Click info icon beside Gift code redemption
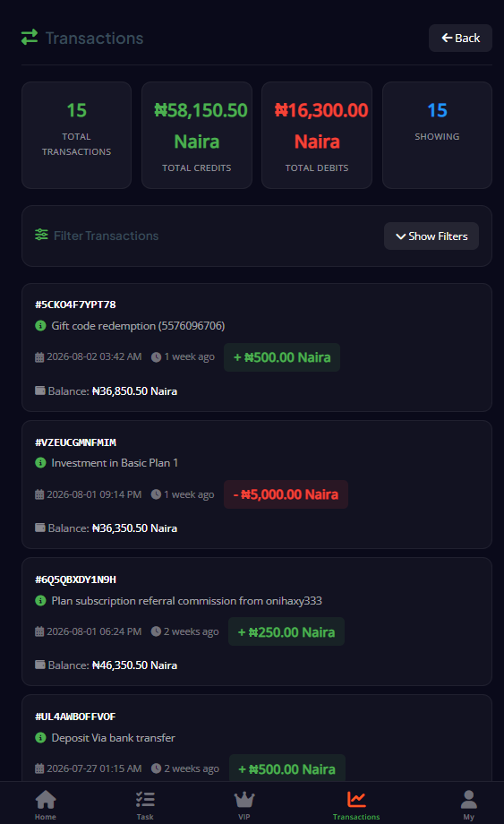Screen dimensions: 504x824 click(40, 326)
